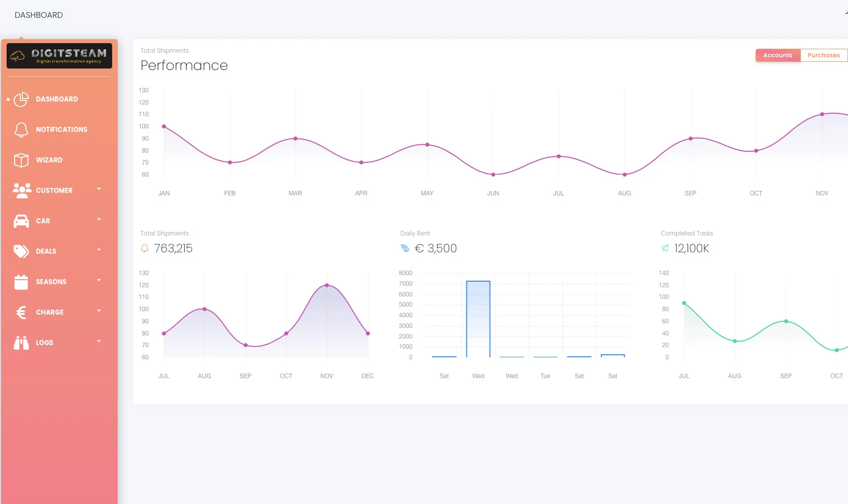Click the Charge euro icon
The image size is (848, 504).
pyautogui.click(x=21, y=312)
